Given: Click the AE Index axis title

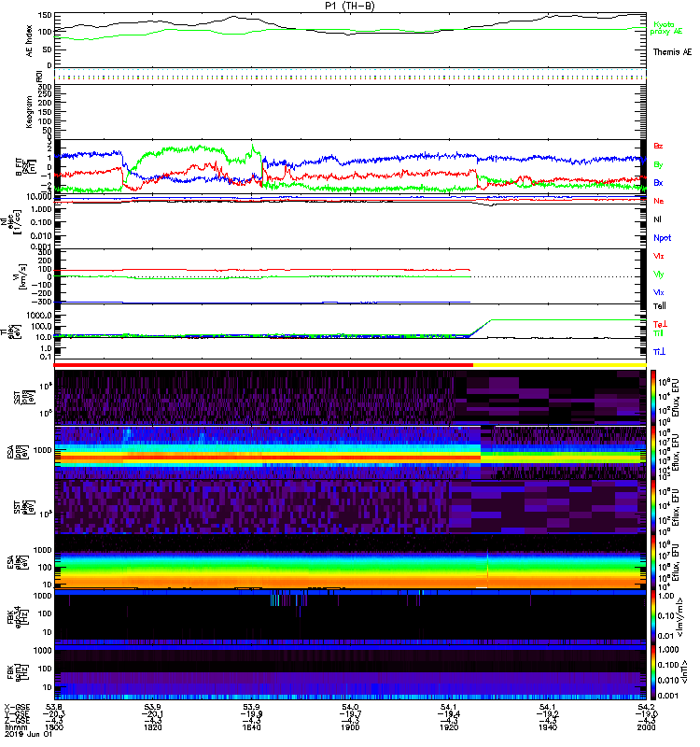Looking at the screenshot, I should [x=29, y=41].
